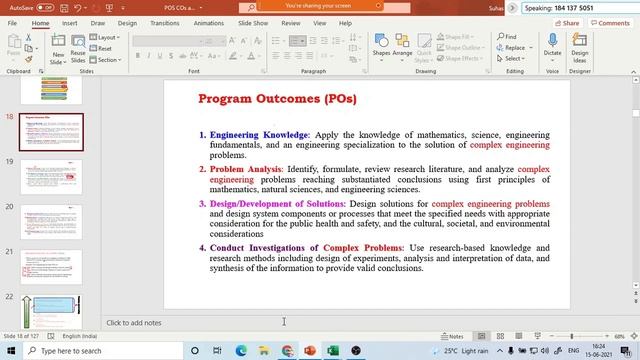Click the 'Engineering Knowledge' heading text
This screenshot has height=360, width=640.
pos(259,135)
